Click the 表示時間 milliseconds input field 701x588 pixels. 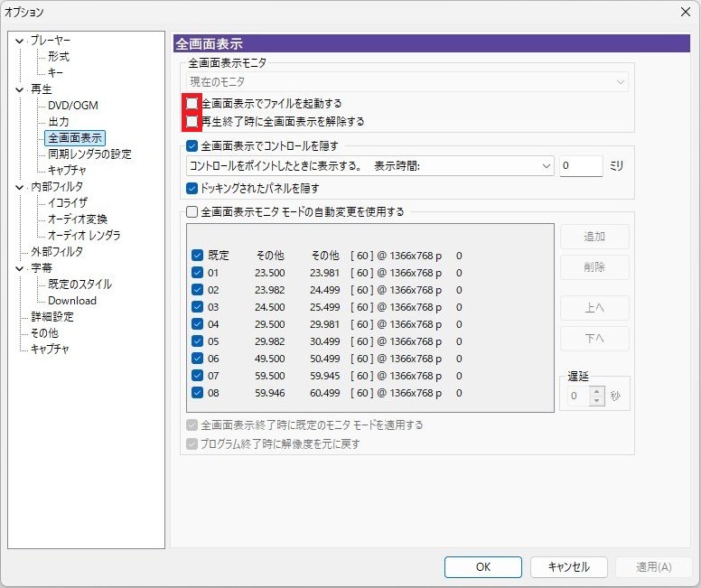tap(580, 166)
